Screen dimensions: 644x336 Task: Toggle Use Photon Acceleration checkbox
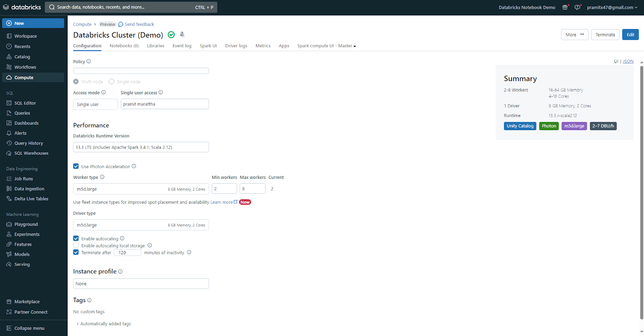tap(76, 166)
